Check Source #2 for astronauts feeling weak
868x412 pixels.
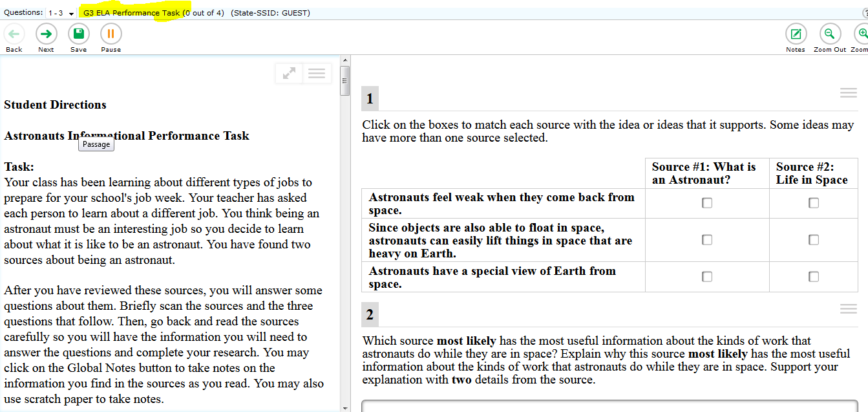coord(813,202)
